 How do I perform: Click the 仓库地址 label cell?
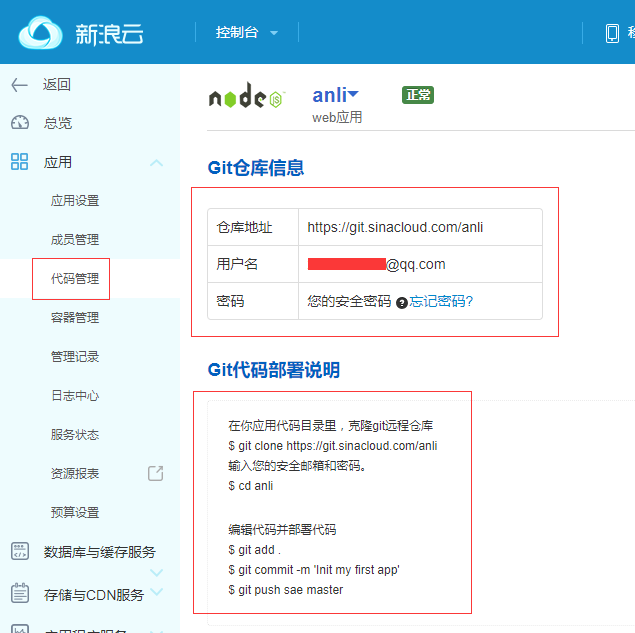click(x=253, y=227)
